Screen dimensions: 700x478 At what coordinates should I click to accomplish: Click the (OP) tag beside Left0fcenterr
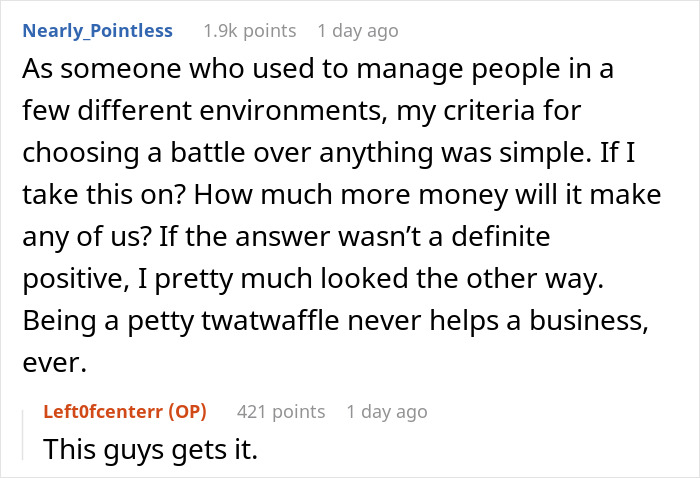click(x=188, y=411)
